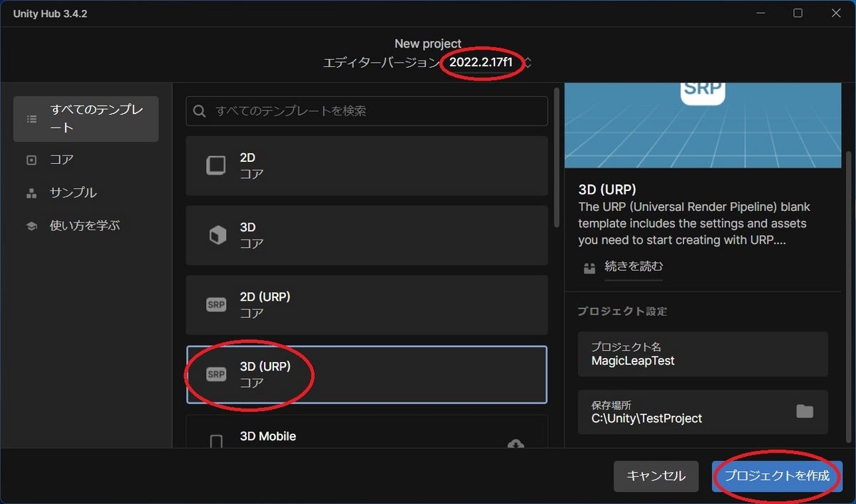Viewport: 856px width, 504px height.
Task: Click the 2D template square icon
Action: coord(216,165)
